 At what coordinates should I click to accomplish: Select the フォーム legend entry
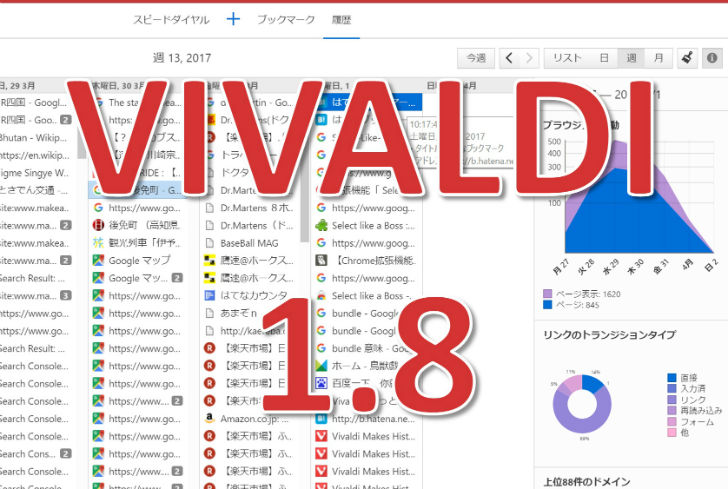(x=691, y=422)
